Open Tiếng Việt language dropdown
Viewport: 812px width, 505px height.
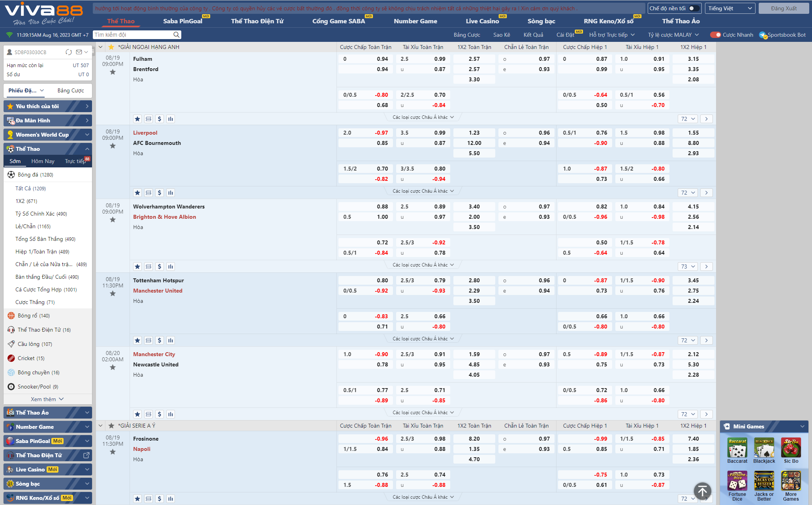tap(730, 8)
